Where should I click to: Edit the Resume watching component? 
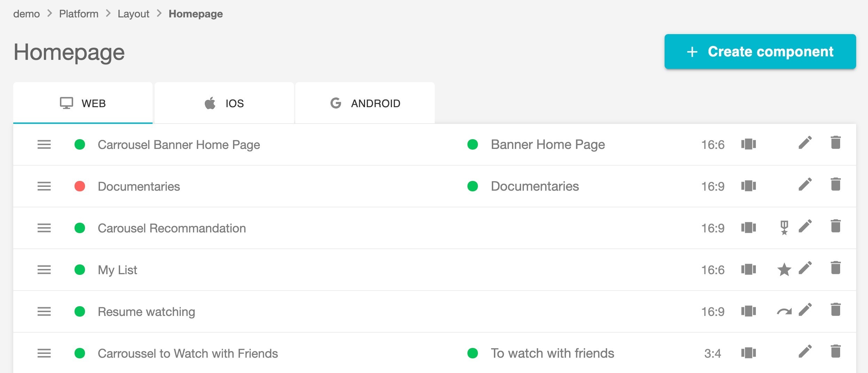click(x=805, y=310)
